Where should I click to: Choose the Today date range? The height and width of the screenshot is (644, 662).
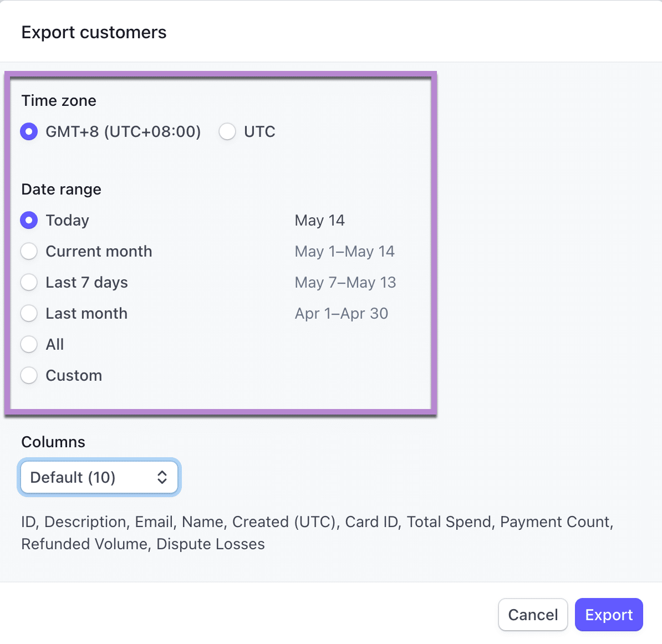(29, 220)
